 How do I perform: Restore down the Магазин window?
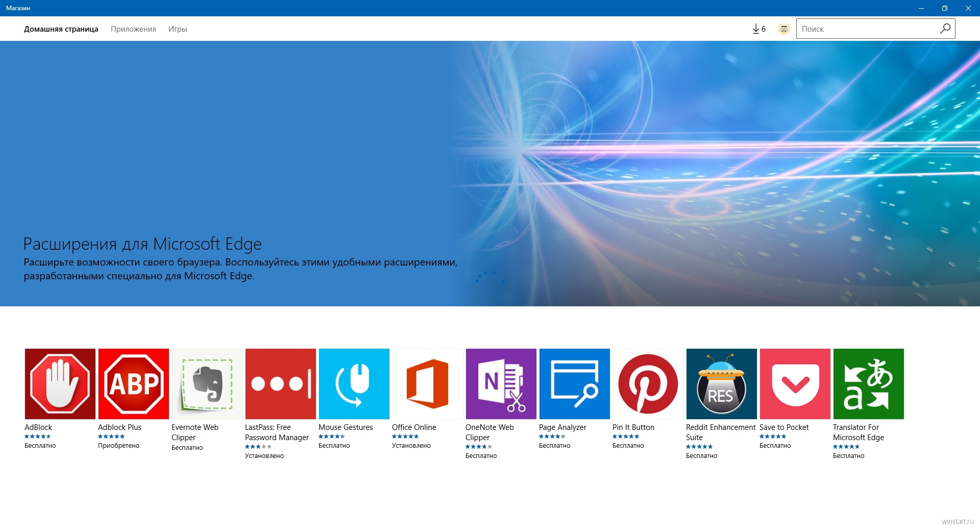click(x=945, y=8)
